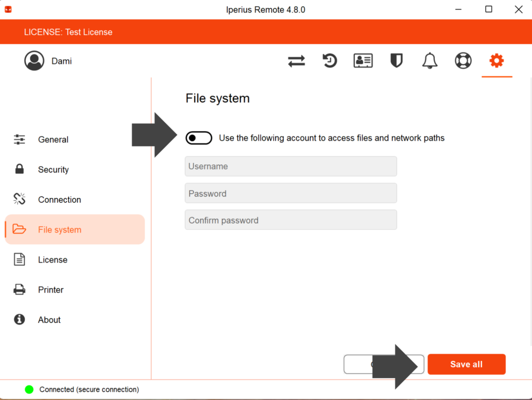Viewport: 532px width, 400px height.
Task: Open the About section
Action: click(x=75, y=319)
